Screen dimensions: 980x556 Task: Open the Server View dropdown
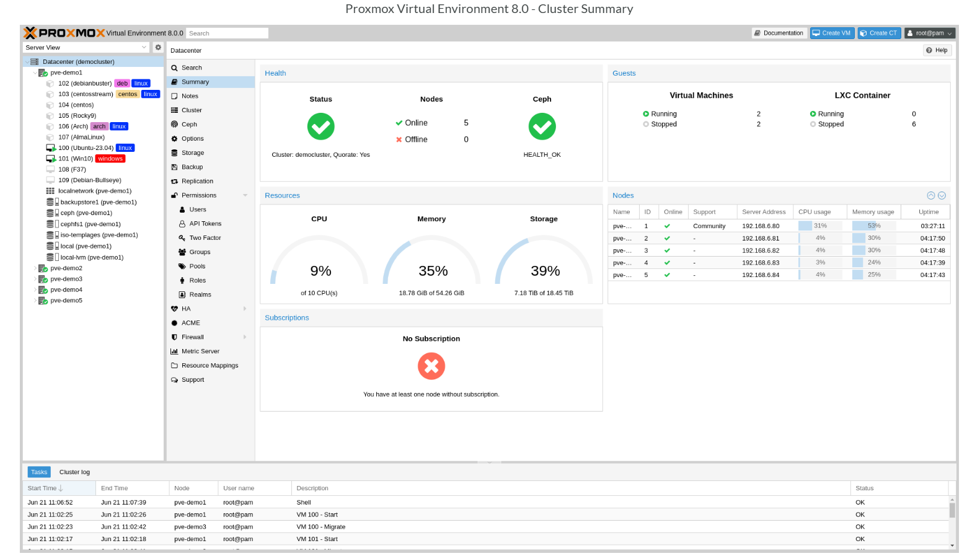click(x=144, y=47)
